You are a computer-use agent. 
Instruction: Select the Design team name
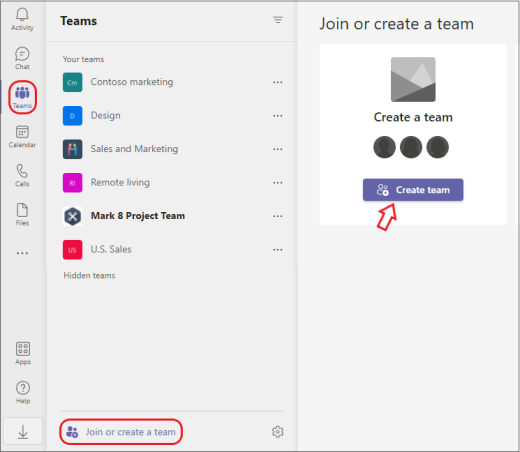tap(106, 115)
